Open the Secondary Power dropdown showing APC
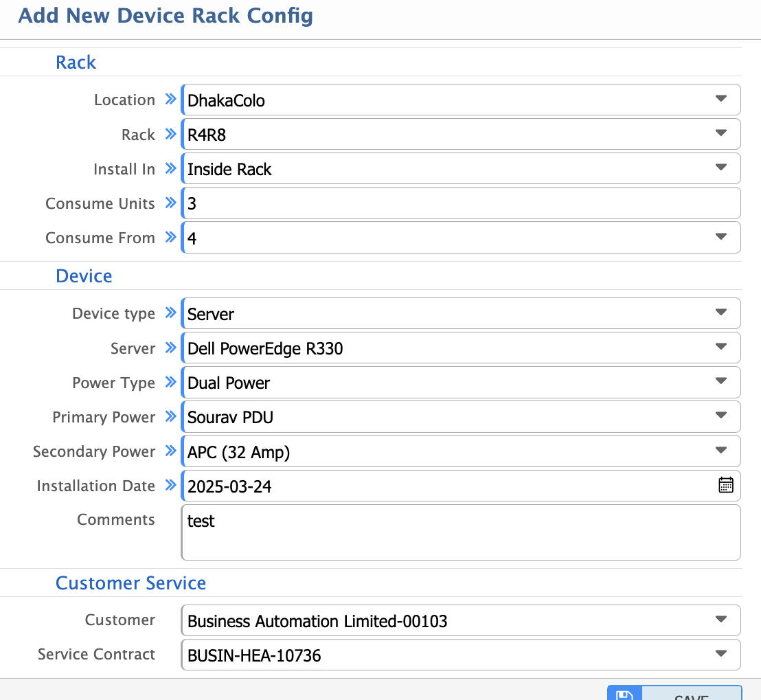This screenshot has height=700, width=761. point(721,451)
